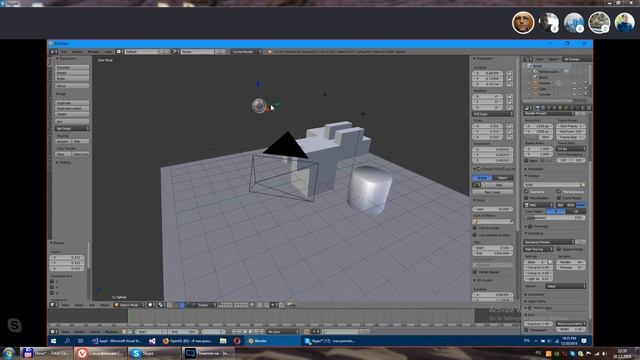
Task: Open the File Explorer icon in shared taskbar
Action: [223, 341]
